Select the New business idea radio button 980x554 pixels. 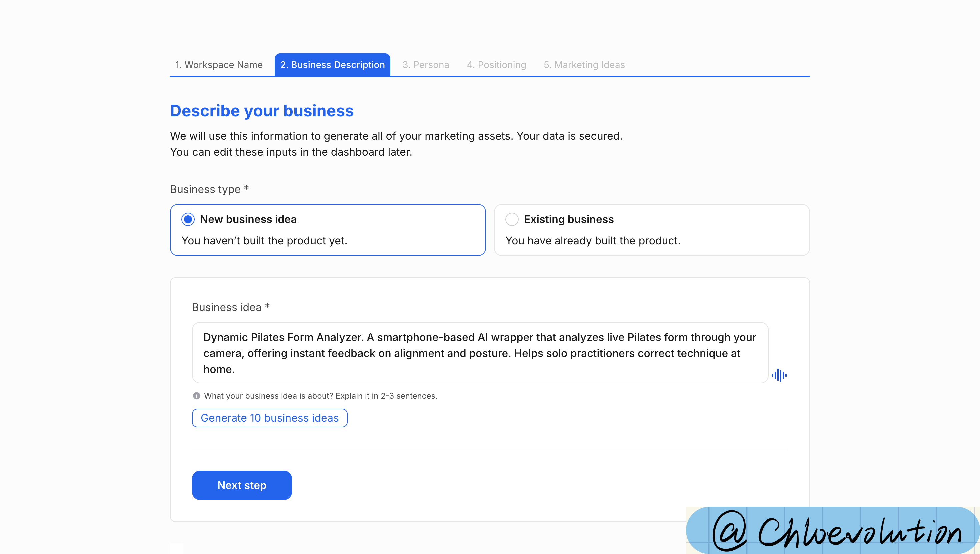pos(188,219)
